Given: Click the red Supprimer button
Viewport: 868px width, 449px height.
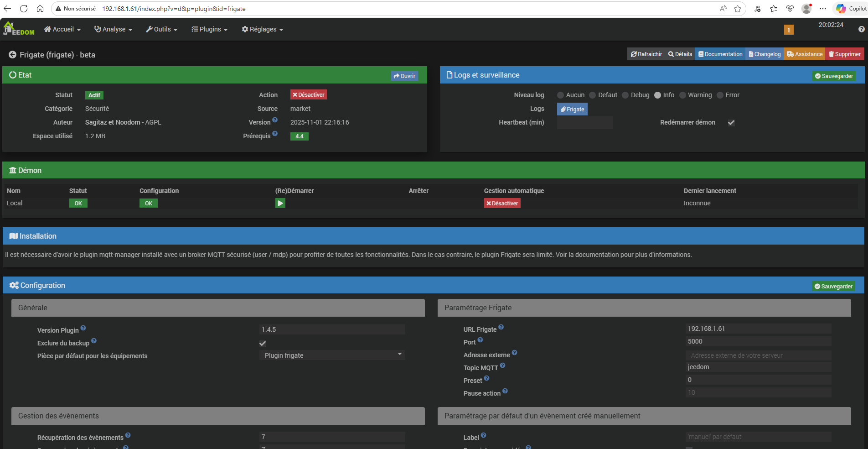Looking at the screenshot, I should pyautogui.click(x=844, y=54).
